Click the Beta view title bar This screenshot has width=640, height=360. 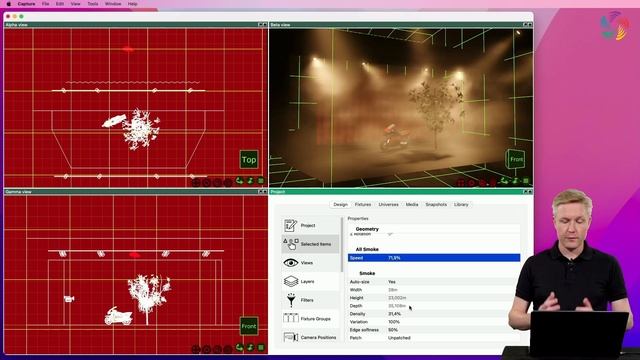(401, 25)
